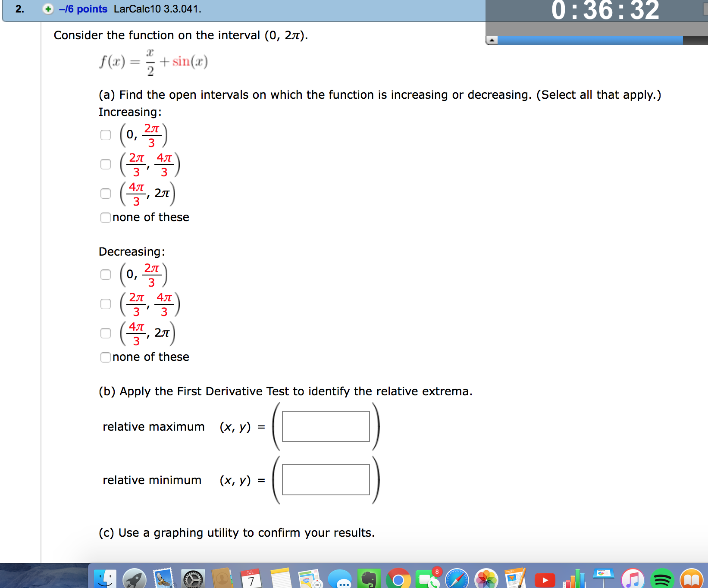
Task: Check decreasing interval (2π/3, 4π/3)
Action: (x=105, y=304)
